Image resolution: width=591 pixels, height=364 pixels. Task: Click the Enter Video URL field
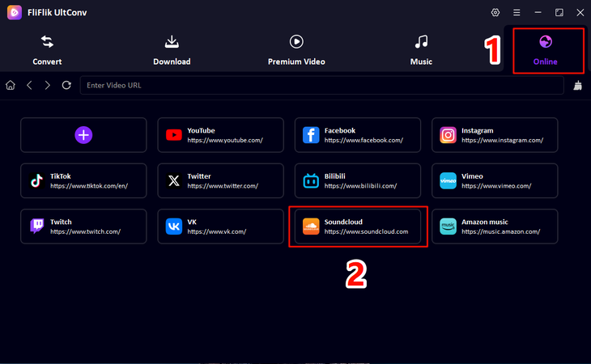[x=321, y=85]
